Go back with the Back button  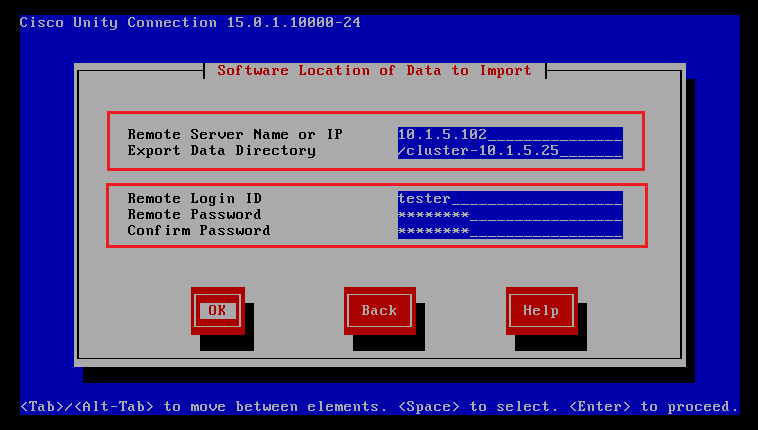coord(379,311)
